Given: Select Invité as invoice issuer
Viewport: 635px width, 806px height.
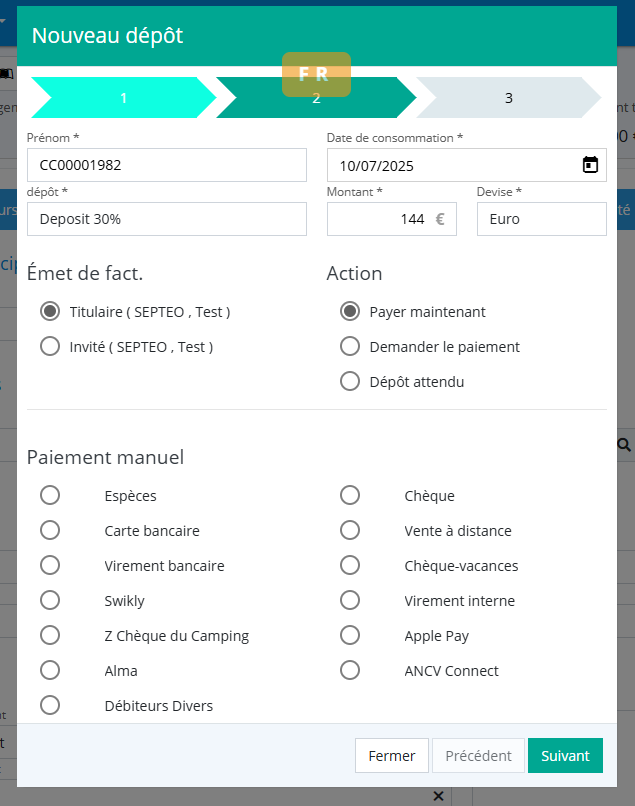Looking at the screenshot, I should coord(50,347).
